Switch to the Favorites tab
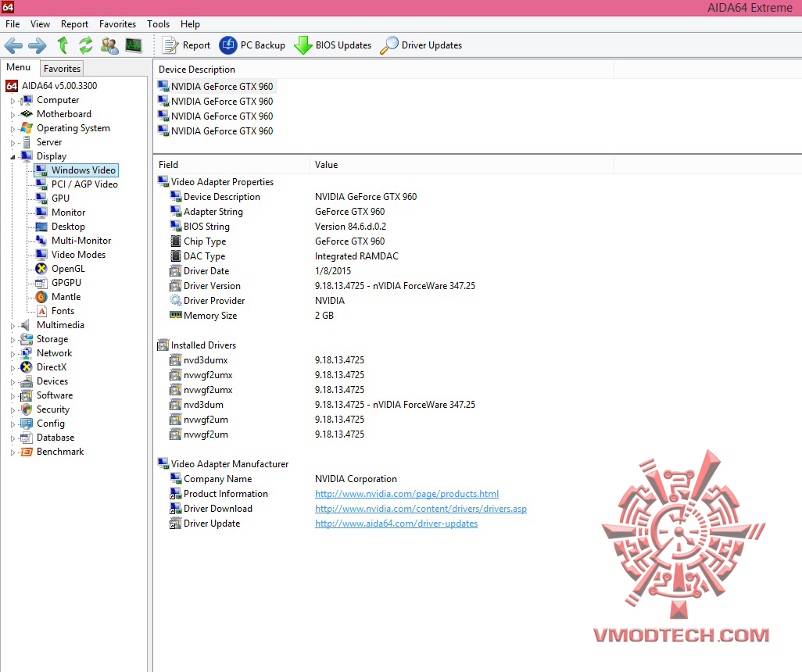Image resolution: width=802 pixels, height=672 pixels. (x=62, y=68)
